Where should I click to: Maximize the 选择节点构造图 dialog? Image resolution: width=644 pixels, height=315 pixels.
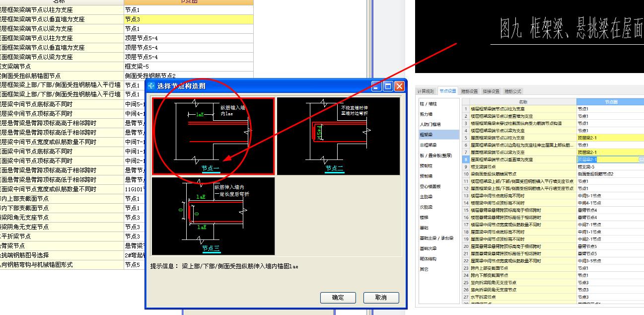click(388, 86)
